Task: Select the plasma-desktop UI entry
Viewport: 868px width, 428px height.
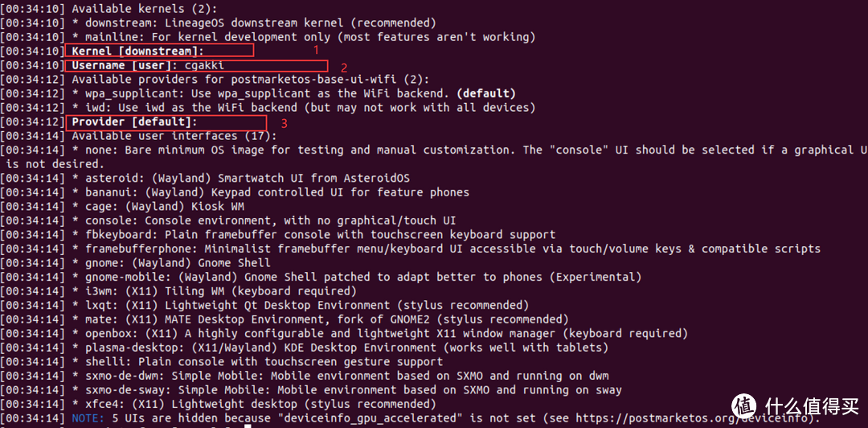Action: pos(340,348)
